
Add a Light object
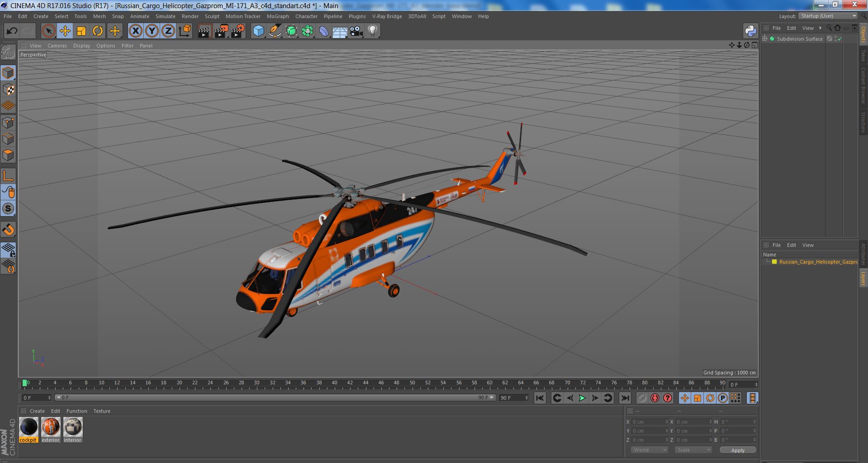point(373,31)
